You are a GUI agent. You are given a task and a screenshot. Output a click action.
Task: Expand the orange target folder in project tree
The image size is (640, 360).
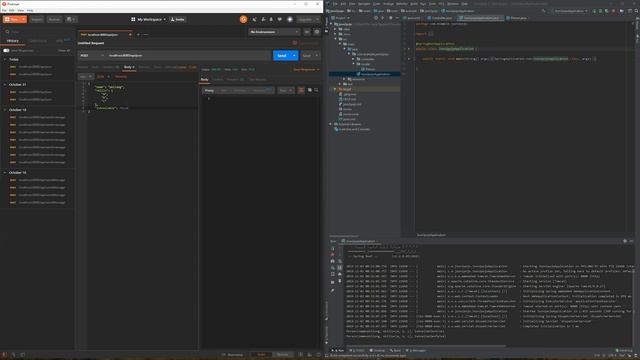point(335,89)
